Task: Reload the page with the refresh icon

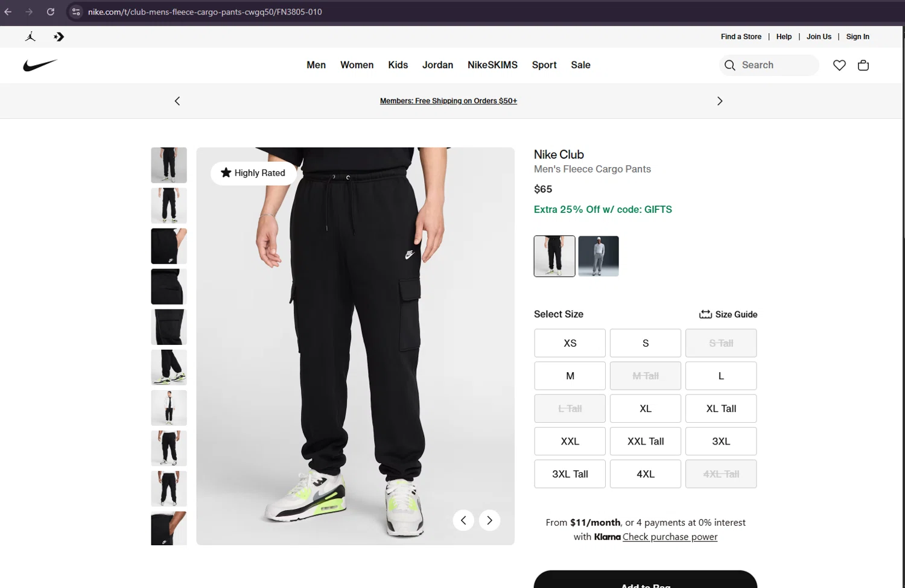Action: [x=51, y=11]
